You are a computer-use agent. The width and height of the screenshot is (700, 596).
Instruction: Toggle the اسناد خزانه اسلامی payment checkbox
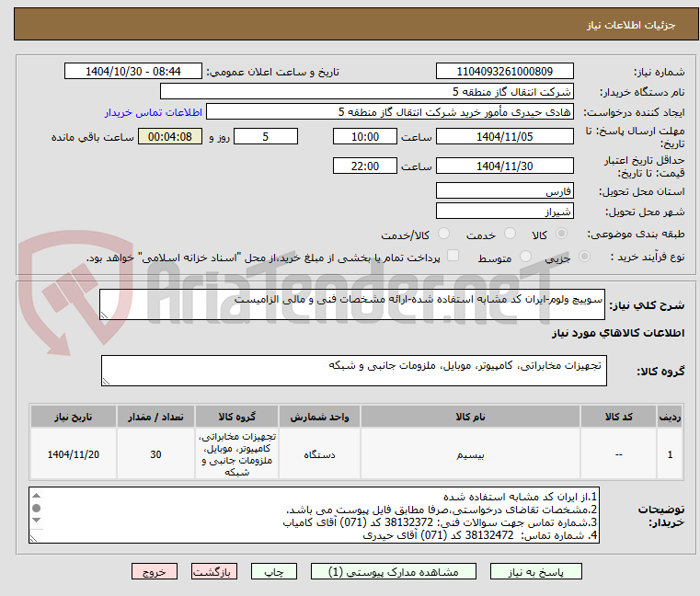click(453, 256)
